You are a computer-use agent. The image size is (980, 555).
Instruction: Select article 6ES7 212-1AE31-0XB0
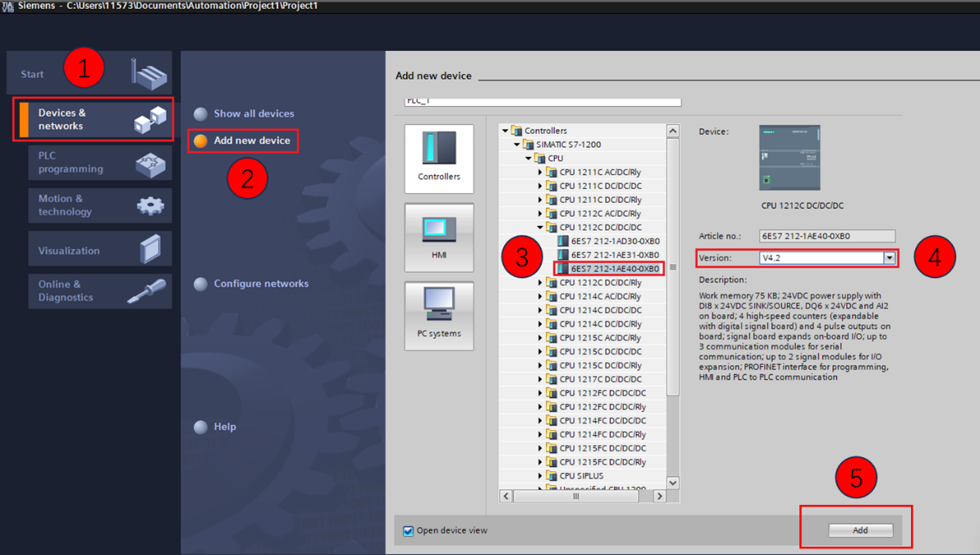pyautogui.click(x=609, y=255)
